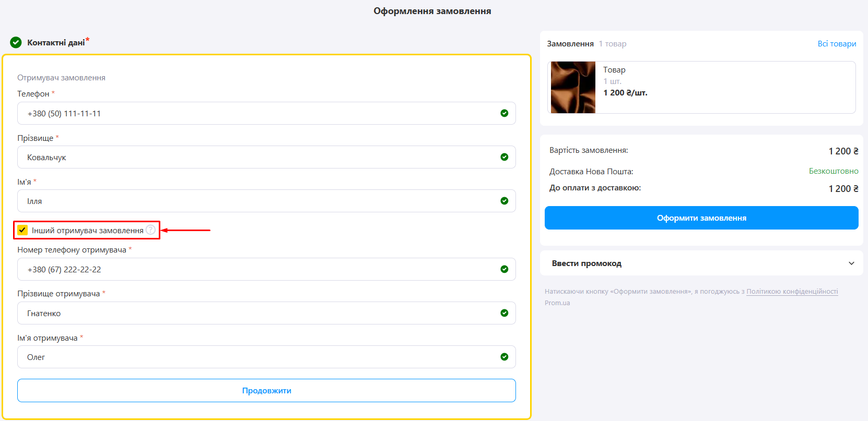Click the promo code chevron arrow
Screen dimensions: 868x421
(851, 263)
